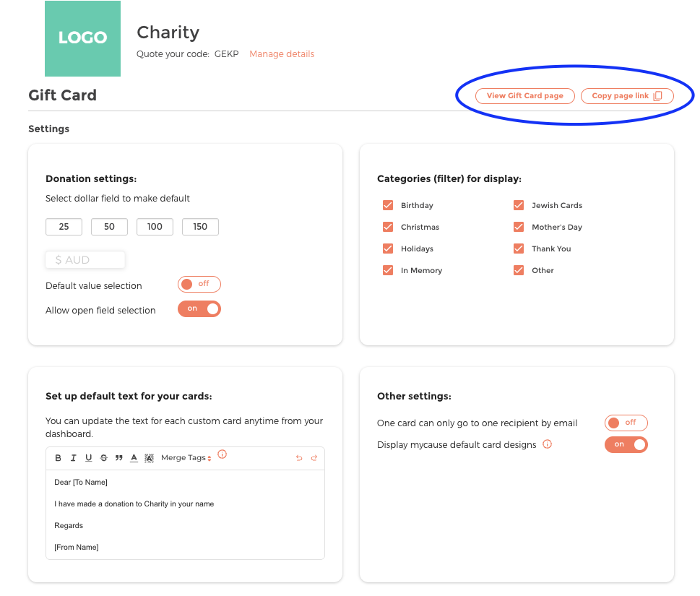Uncheck the Jewish Cards category
Screen dimensions: 700x596
(x=519, y=205)
